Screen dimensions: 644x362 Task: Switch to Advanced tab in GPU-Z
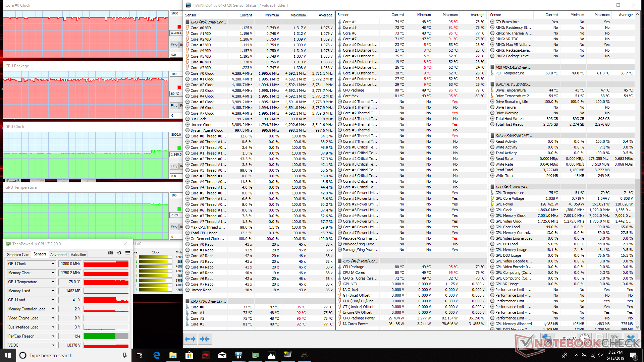(58, 255)
